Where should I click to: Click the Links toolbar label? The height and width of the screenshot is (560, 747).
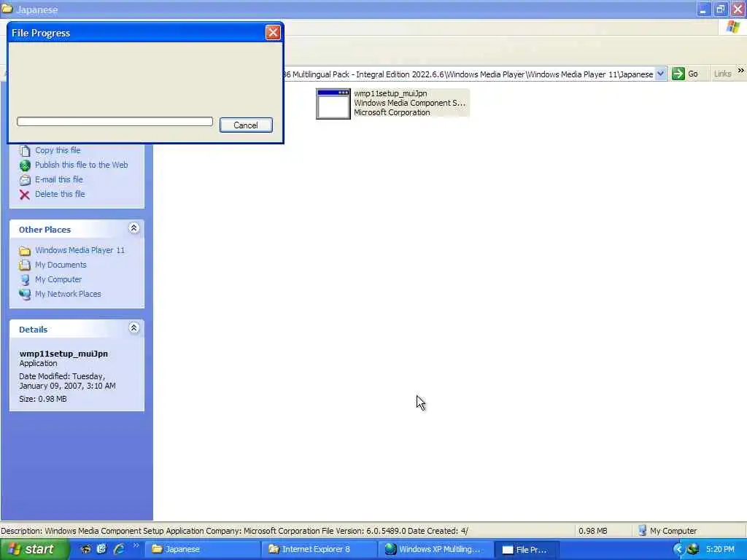tap(723, 74)
